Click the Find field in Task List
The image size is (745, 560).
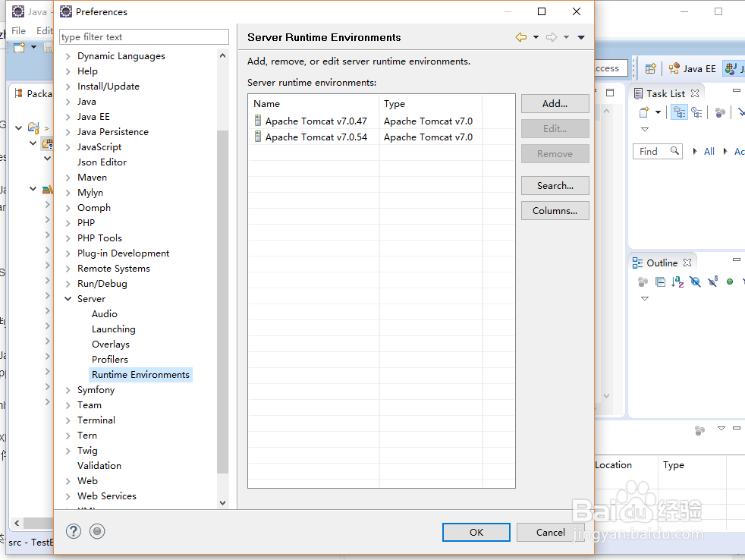coord(658,151)
